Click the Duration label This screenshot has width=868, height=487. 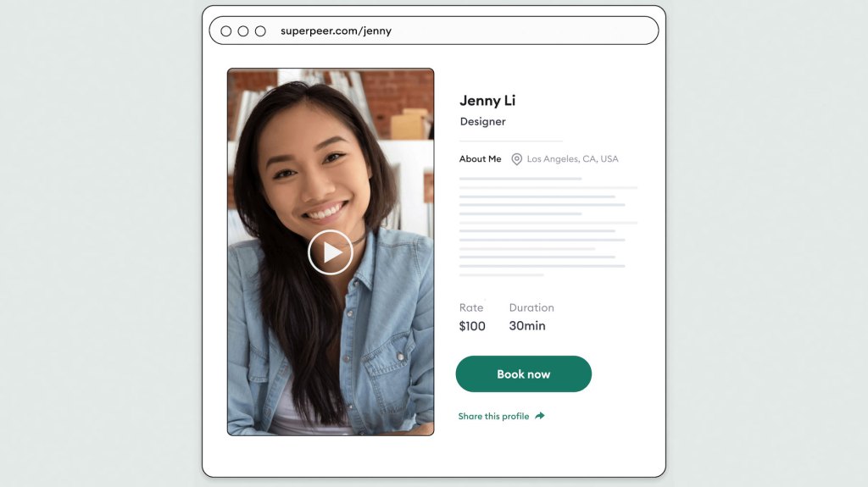click(531, 307)
